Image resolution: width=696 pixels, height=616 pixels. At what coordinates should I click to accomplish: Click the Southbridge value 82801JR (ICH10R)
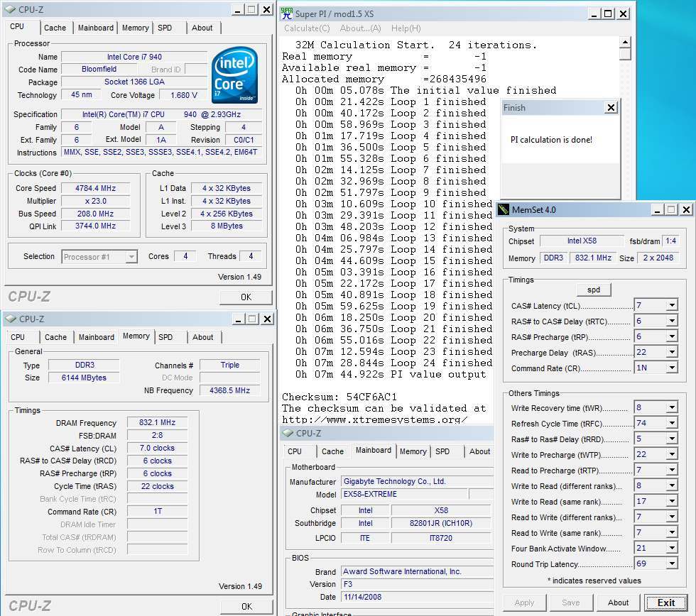click(x=441, y=523)
